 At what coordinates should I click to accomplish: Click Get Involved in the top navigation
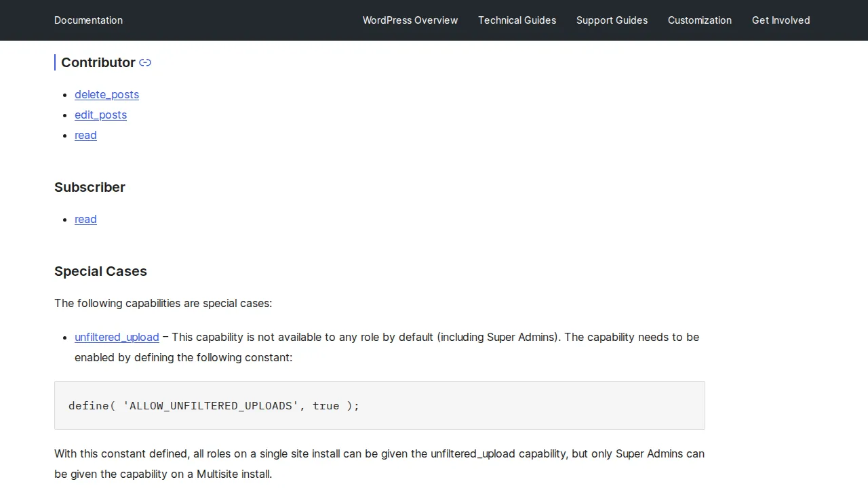pyautogui.click(x=781, y=20)
